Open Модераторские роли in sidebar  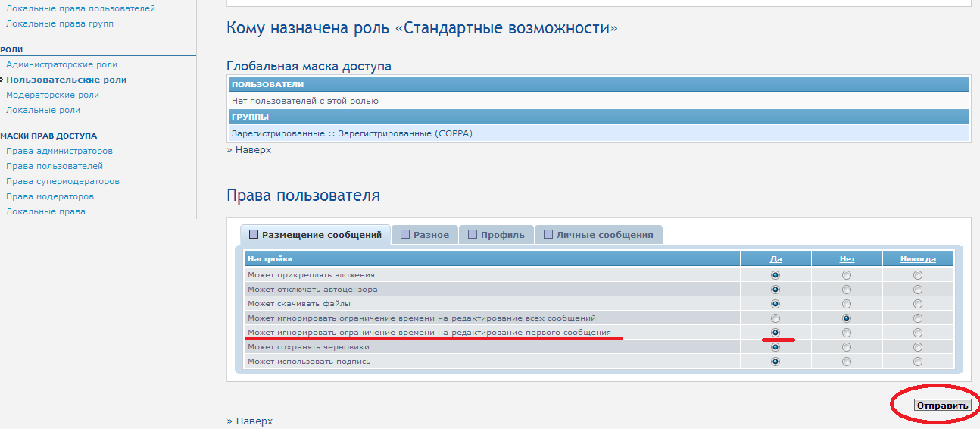[52, 95]
